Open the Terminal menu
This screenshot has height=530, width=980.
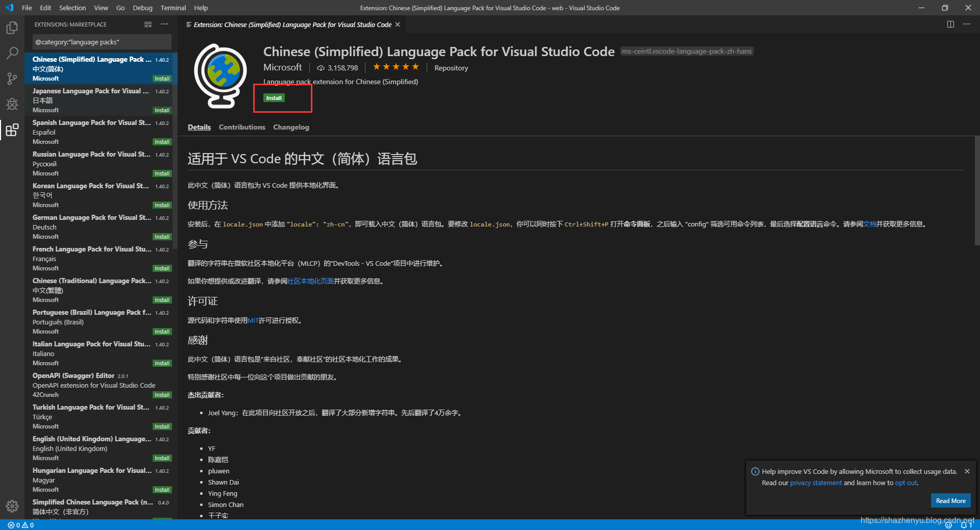tap(173, 8)
